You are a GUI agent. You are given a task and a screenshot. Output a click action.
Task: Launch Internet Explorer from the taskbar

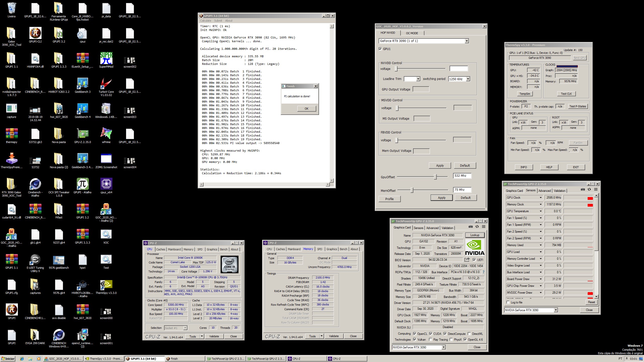click(x=22, y=359)
